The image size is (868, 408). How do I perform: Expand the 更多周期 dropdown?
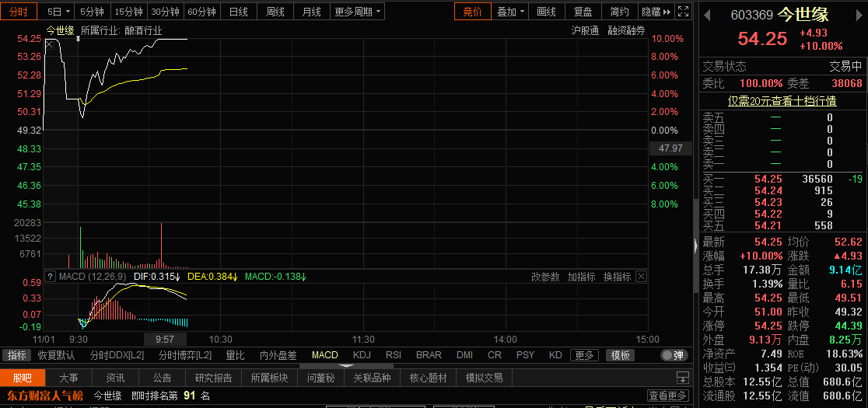[358, 12]
